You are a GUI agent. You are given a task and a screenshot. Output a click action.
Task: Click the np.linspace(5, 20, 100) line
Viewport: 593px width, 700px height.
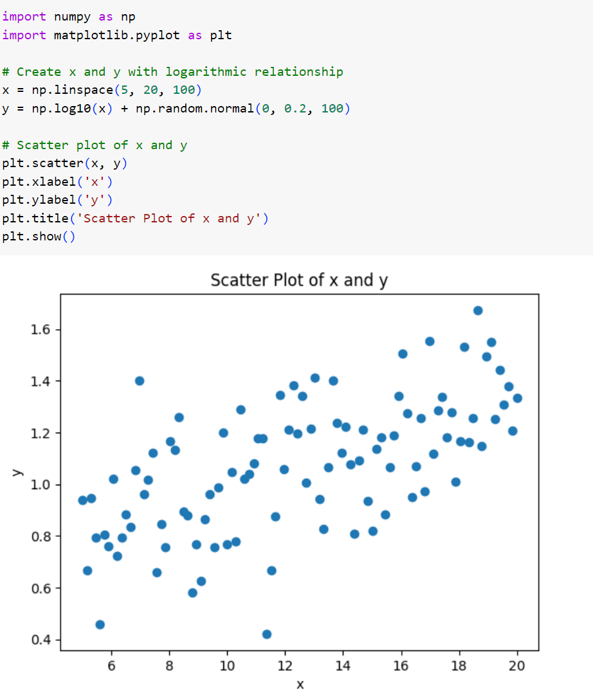pyautogui.click(x=102, y=90)
